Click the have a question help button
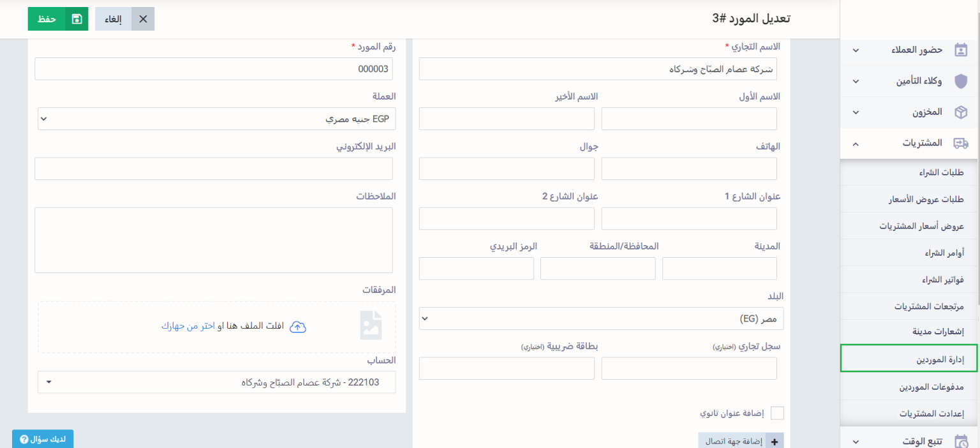Viewport: 980px width, 448px height. point(43,439)
